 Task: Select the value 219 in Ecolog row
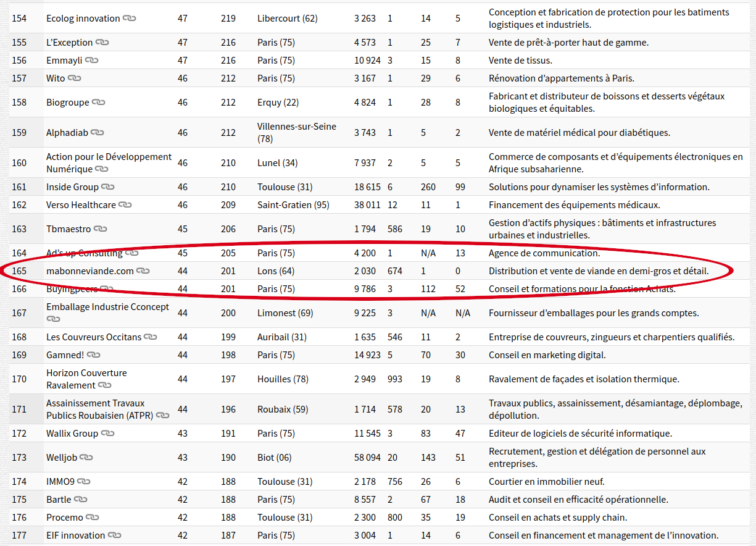pos(228,19)
